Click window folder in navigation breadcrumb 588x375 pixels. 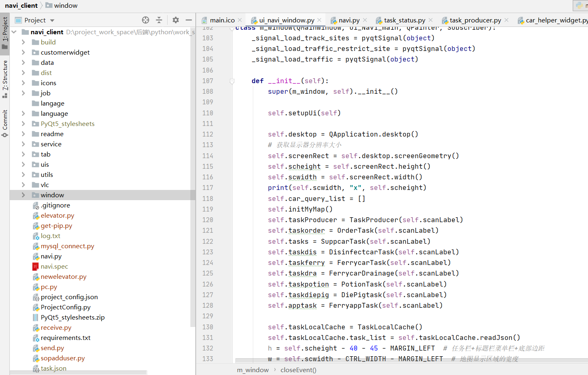(x=62, y=5)
